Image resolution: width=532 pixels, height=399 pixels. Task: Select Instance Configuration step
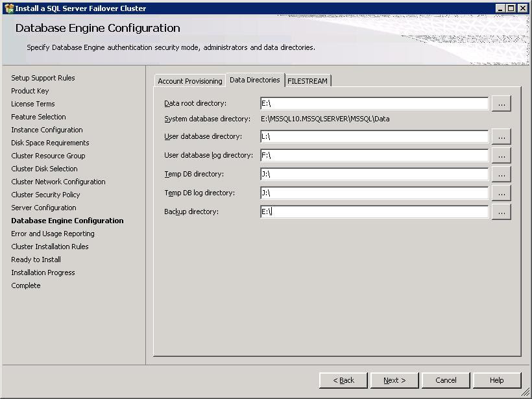click(x=47, y=130)
